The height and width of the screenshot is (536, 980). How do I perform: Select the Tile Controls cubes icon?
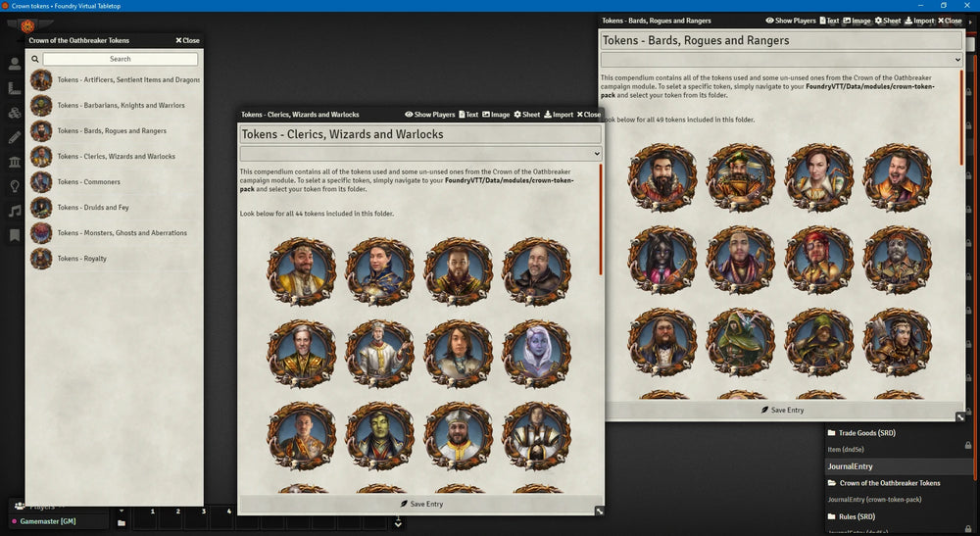pos(15,113)
